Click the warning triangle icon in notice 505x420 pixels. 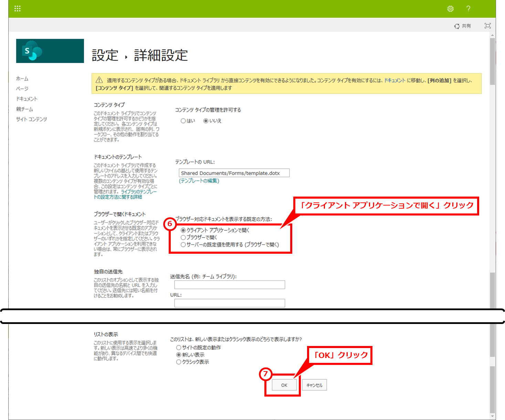(99, 80)
